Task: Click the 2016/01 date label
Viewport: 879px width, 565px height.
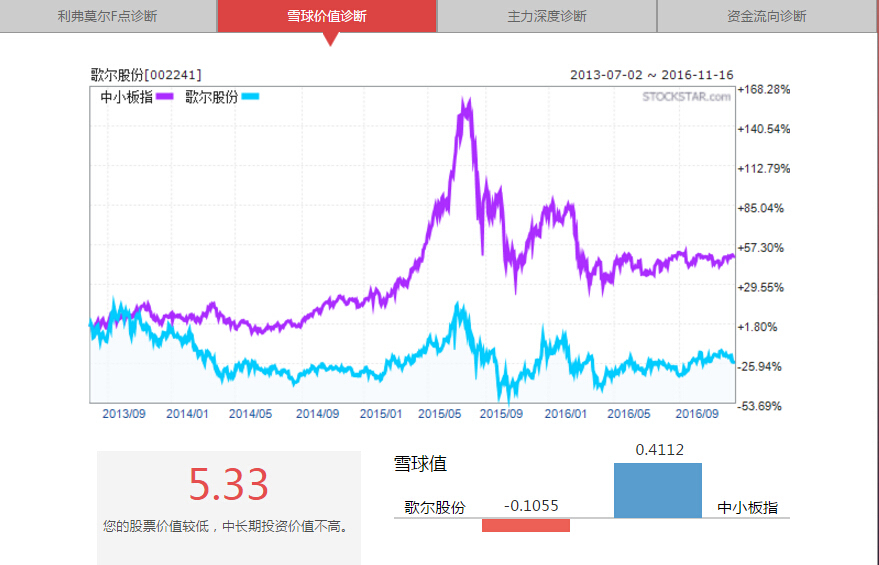Action: tap(566, 414)
